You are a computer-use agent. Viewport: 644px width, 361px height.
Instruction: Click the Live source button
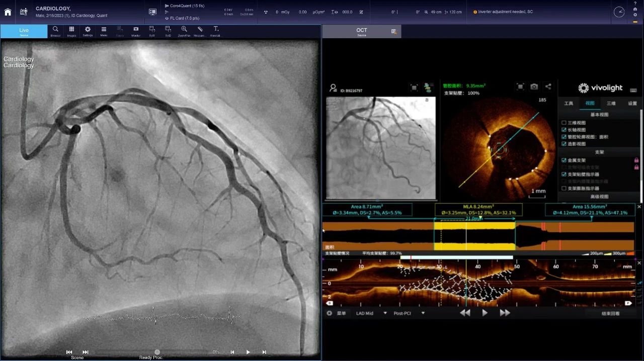click(24, 31)
